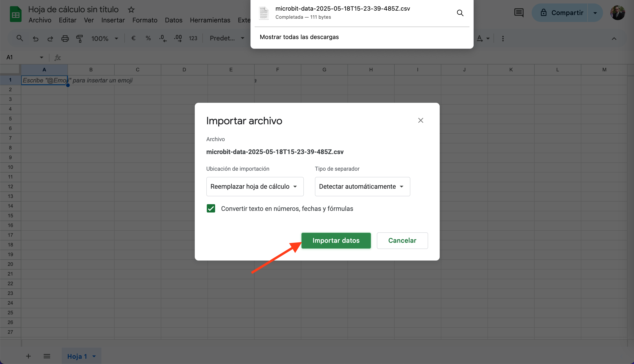Click Mostrar todas las descargas link

tap(299, 37)
